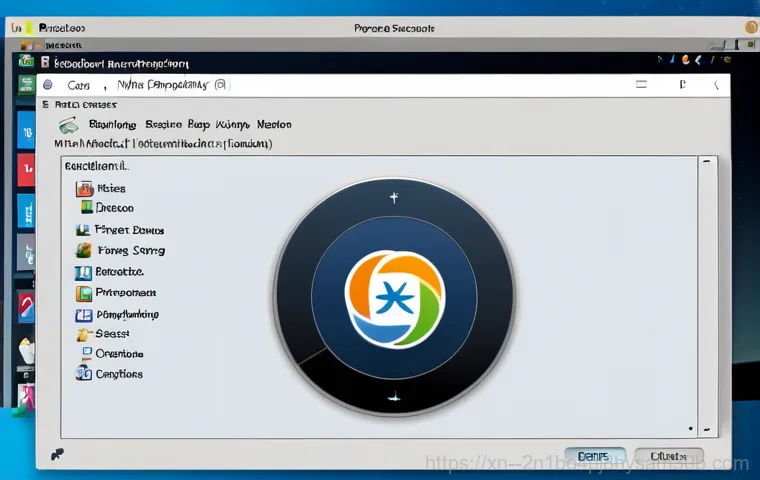Screen dimensions: 760x480
Task: Open the top blue tile in the left sidebar
Action: (26, 130)
